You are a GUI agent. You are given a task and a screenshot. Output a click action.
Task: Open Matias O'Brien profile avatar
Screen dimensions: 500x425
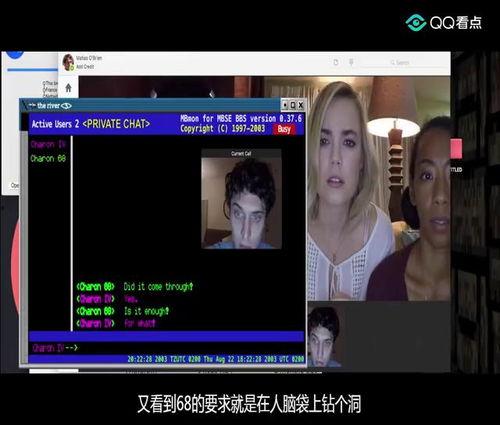click(68, 62)
